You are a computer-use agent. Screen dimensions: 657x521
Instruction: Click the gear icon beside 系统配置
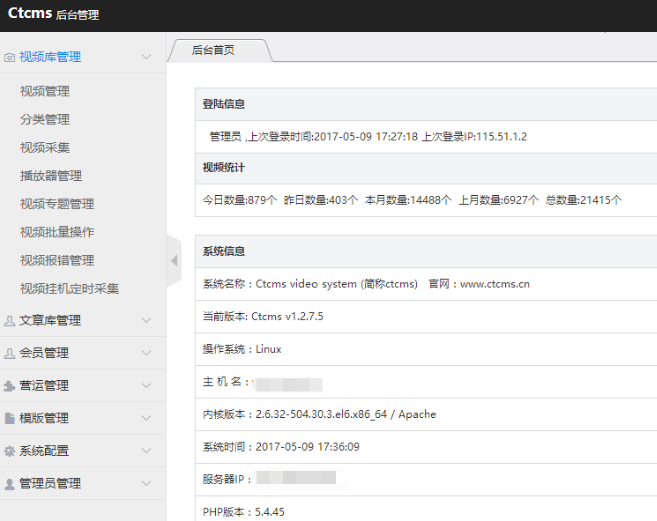[x=9, y=451]
